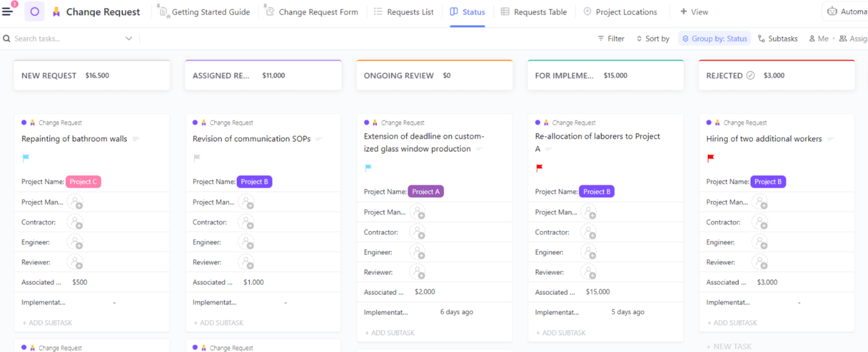Assign Project Manager avatar on Repainting card

tap(75, 202)
